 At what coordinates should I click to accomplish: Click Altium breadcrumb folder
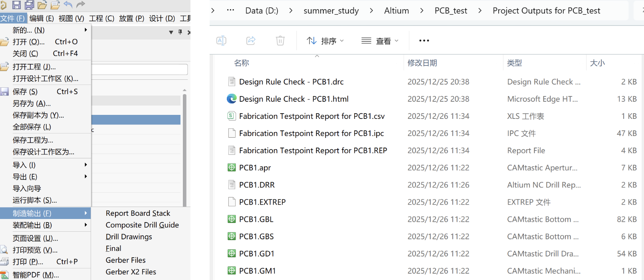click(396, 11)
